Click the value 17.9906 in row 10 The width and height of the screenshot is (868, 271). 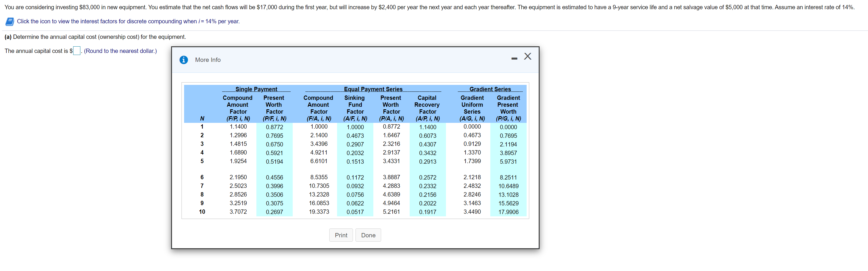pyautogui.click(x=508, y=212)
